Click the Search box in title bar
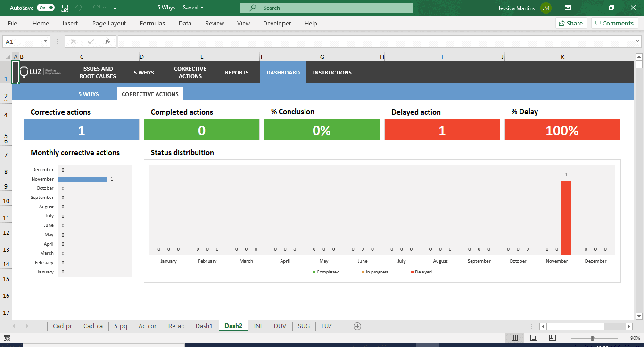644x347 pixels. [326, 8]
